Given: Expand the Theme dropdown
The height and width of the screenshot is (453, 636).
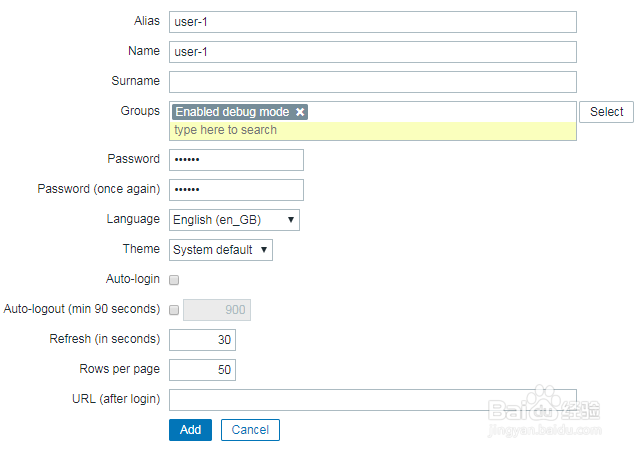Looking at the screenshot, I should [221, 250].
